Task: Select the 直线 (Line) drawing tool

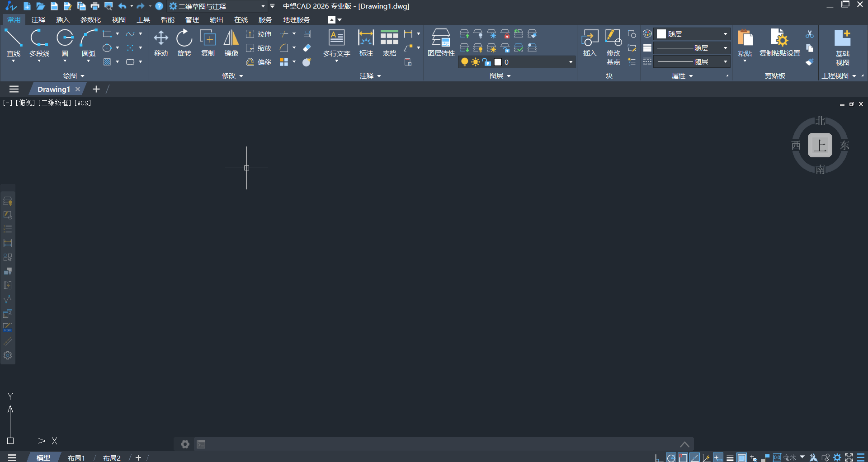Action: (x=13, y=42)
